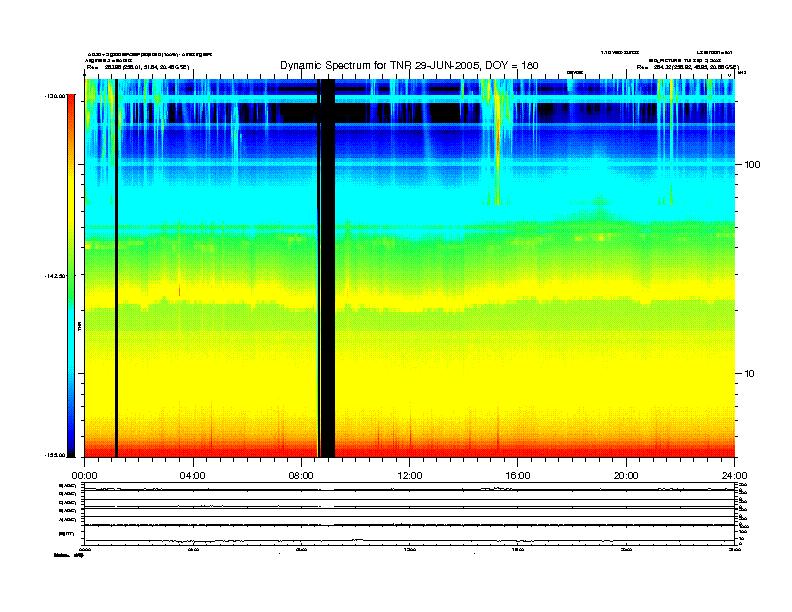Click the 10 frequency axis label

(x=750, y=374)
